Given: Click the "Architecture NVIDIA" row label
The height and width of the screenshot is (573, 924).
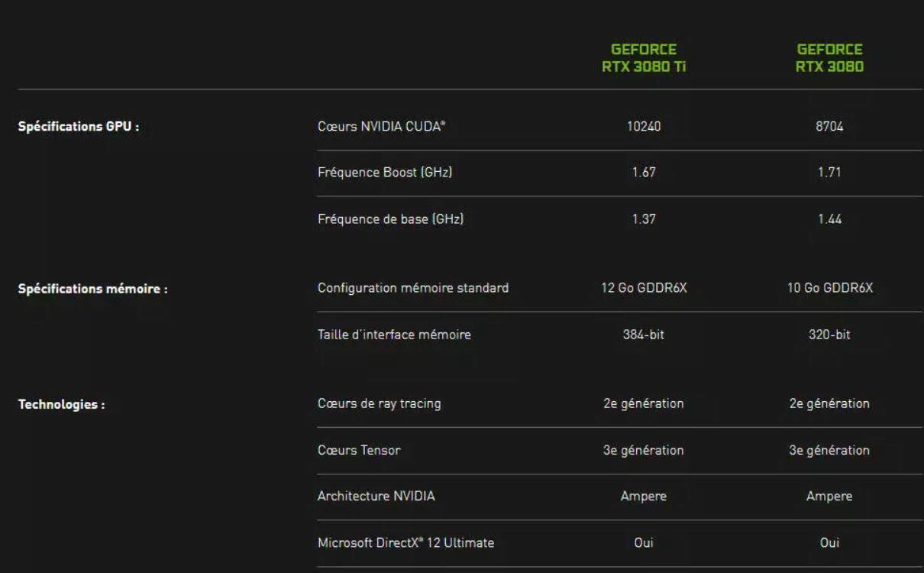Looking at the screenshot, I should (x=376, y=497).
